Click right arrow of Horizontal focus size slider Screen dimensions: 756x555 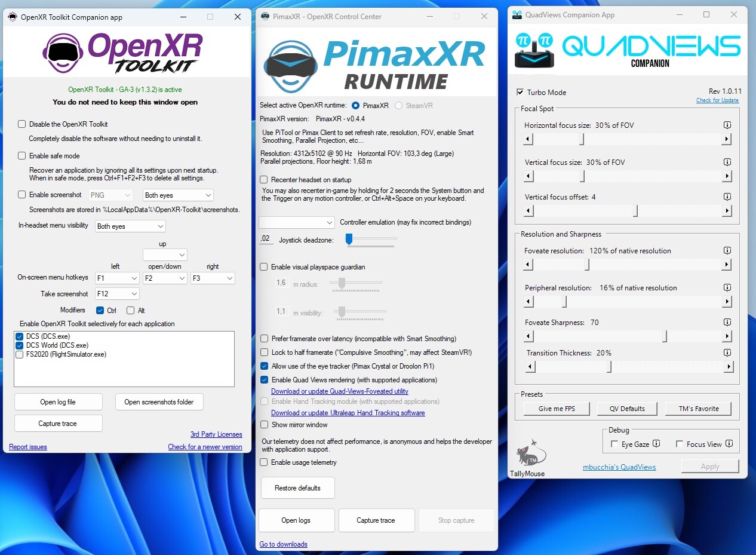click(727, 139)
